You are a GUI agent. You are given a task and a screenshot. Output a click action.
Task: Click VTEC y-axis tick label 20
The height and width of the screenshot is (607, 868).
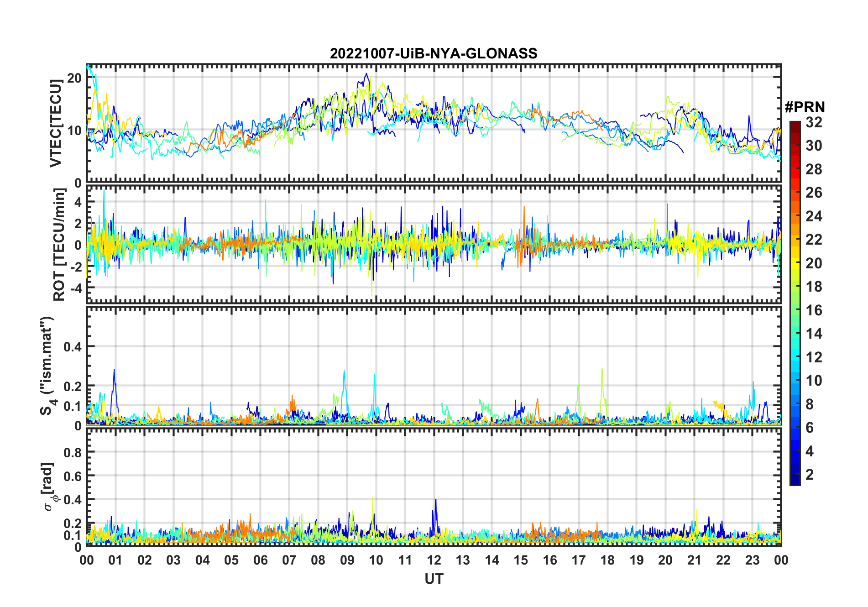(x=74, y=78)
